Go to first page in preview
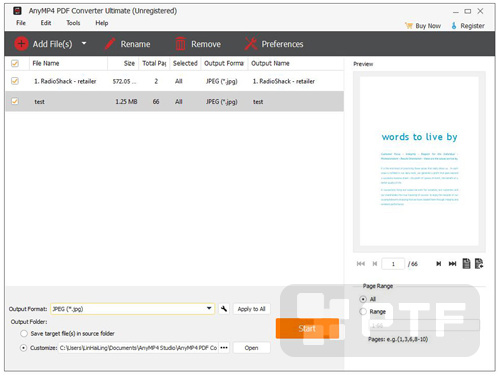 [361, 264]
